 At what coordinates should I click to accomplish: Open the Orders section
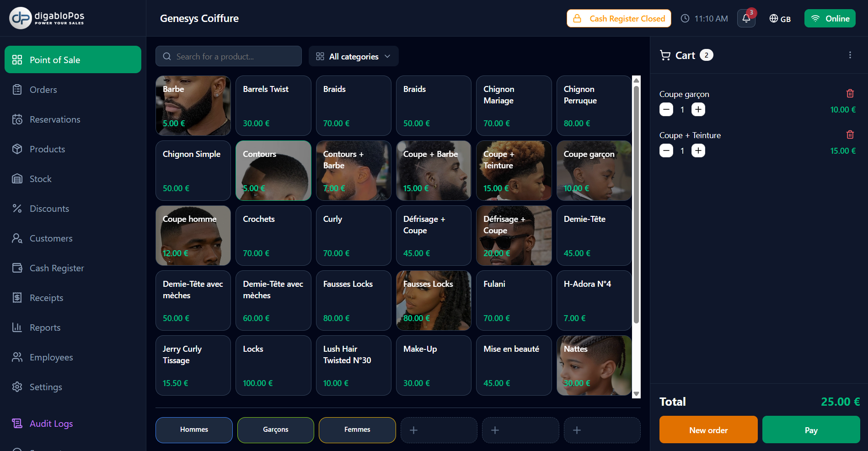[43, 90]
